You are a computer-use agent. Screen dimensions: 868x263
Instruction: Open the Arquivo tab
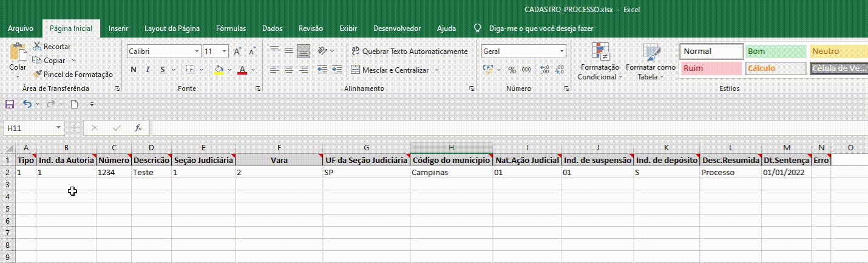21,28
